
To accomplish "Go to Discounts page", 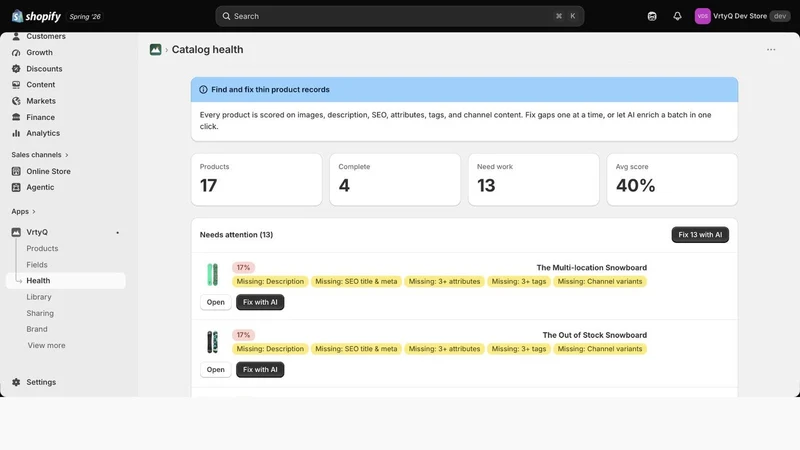I will [x=44, y=69].
